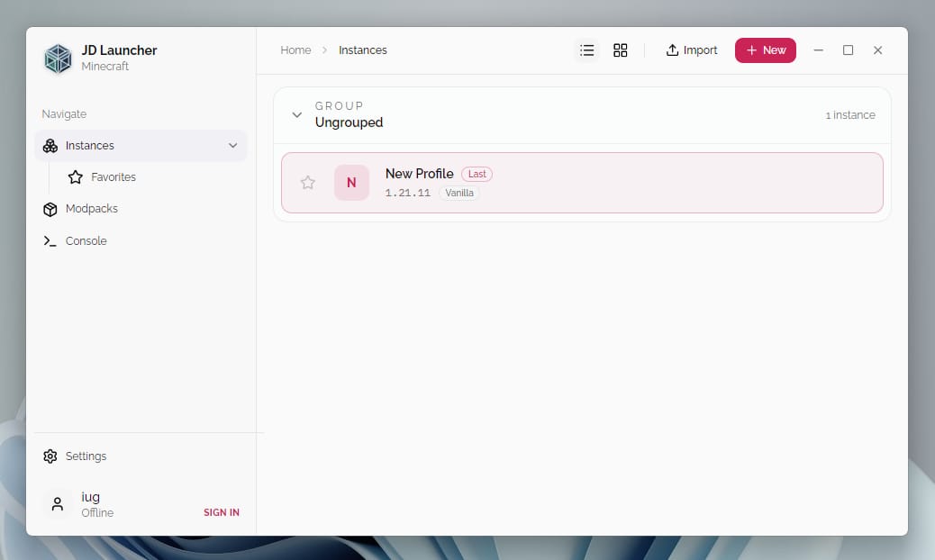The height and width of the screenshot is (560, 935).
Task: Switch to grid view
Action: (620, 50)
